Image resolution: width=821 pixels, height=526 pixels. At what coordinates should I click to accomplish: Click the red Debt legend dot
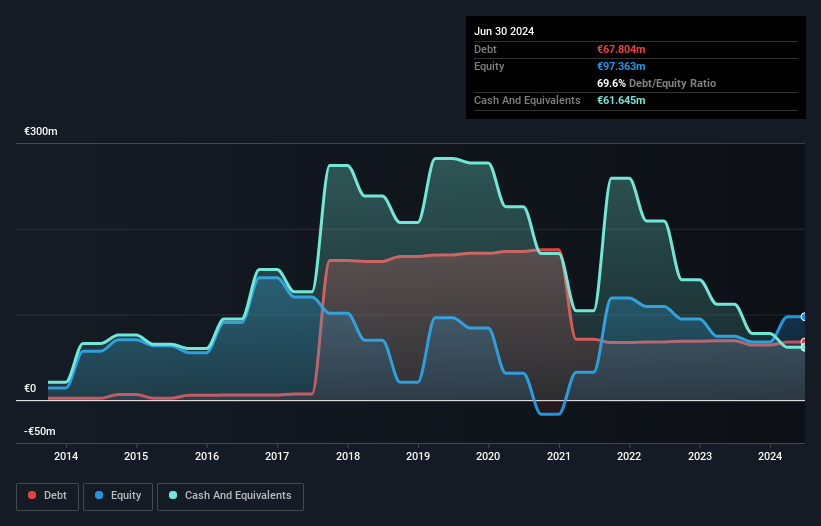click(32, 495)
